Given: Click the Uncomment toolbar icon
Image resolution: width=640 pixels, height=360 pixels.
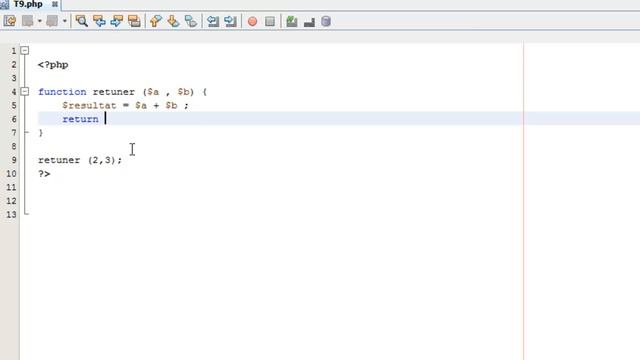Looking at the screenshot, I should pos(309,22).
